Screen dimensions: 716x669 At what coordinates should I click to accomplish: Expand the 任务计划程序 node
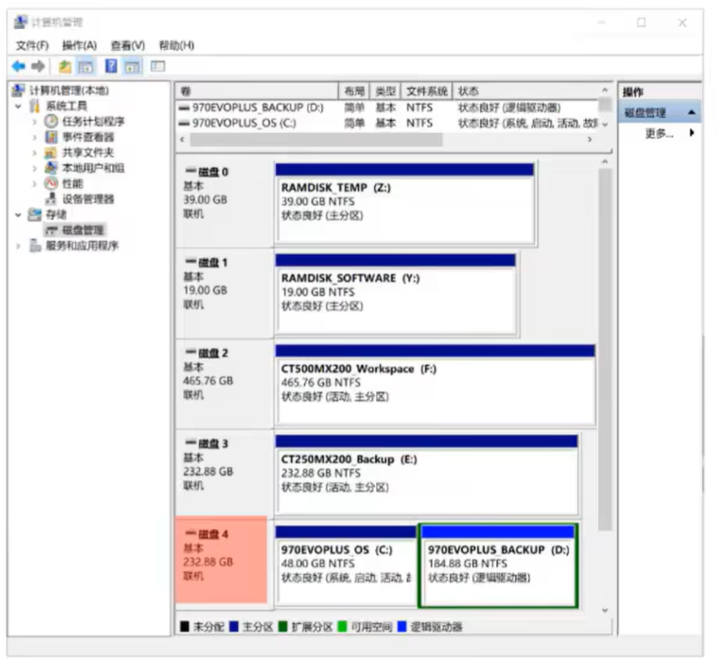pos(34,121)
